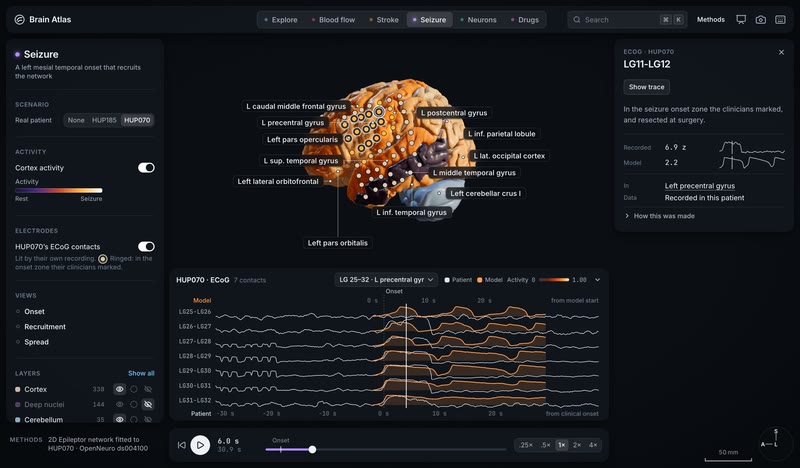Turn off Cortex activity toggle

146,167
